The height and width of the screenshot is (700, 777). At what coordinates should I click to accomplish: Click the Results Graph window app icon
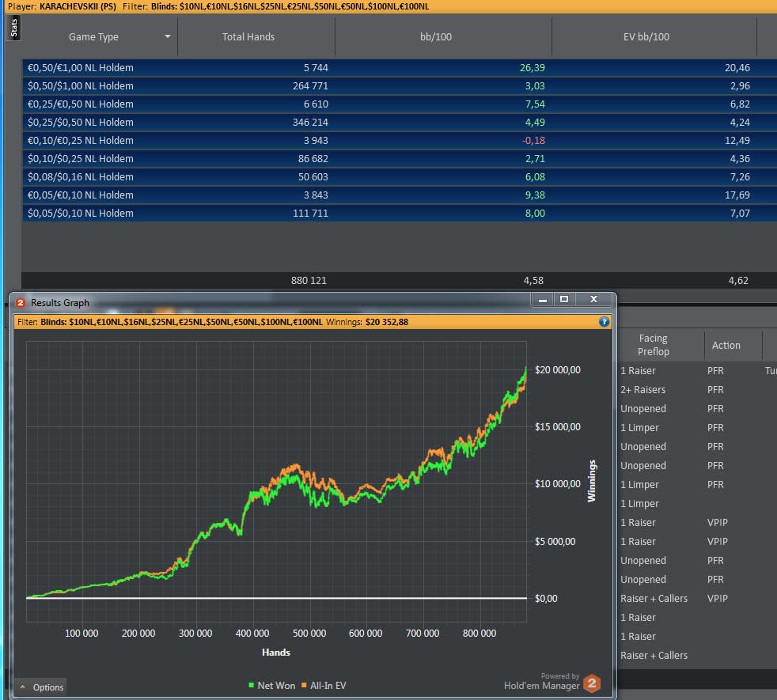[21, 303]
